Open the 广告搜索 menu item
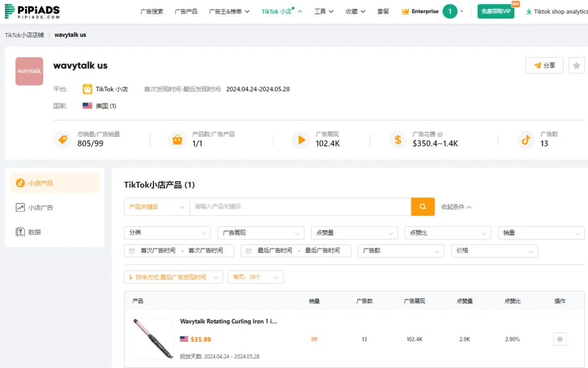The image size is (588, 368). 151,11
